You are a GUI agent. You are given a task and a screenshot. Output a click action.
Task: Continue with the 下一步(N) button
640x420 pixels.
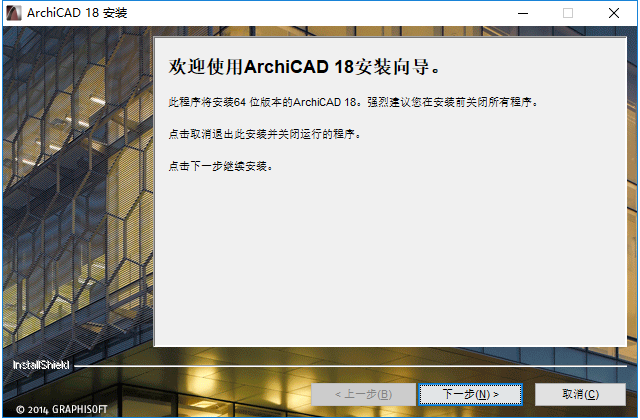(x=470, y=394)
